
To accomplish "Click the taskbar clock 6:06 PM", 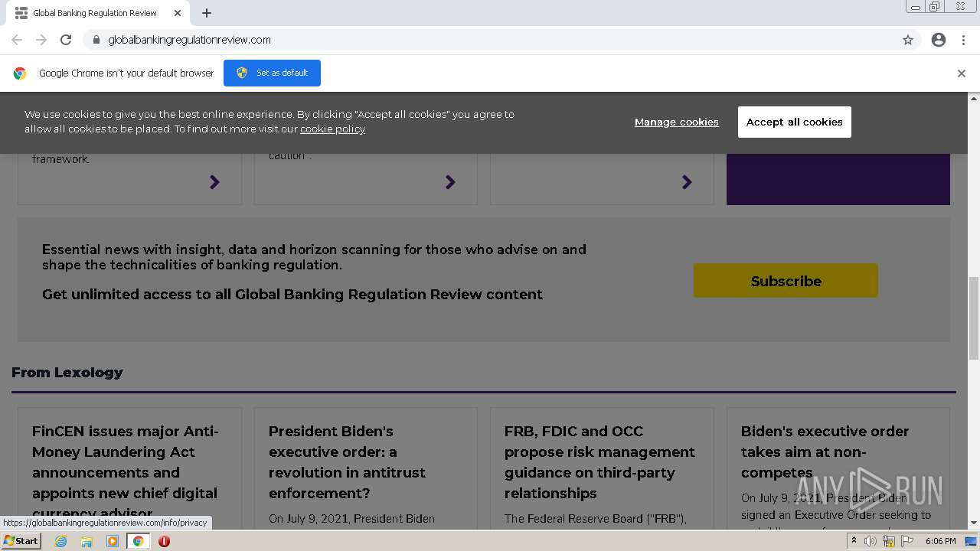I will tap(940, 541).
